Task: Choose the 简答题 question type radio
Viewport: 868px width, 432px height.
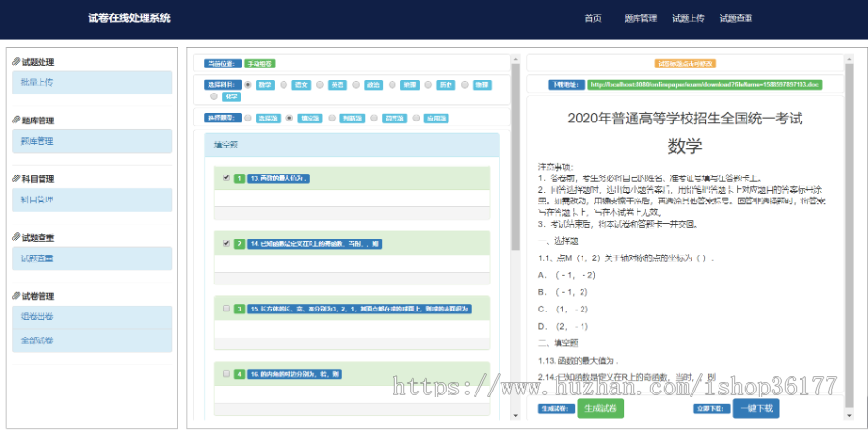Action: [x=373, y=118]
